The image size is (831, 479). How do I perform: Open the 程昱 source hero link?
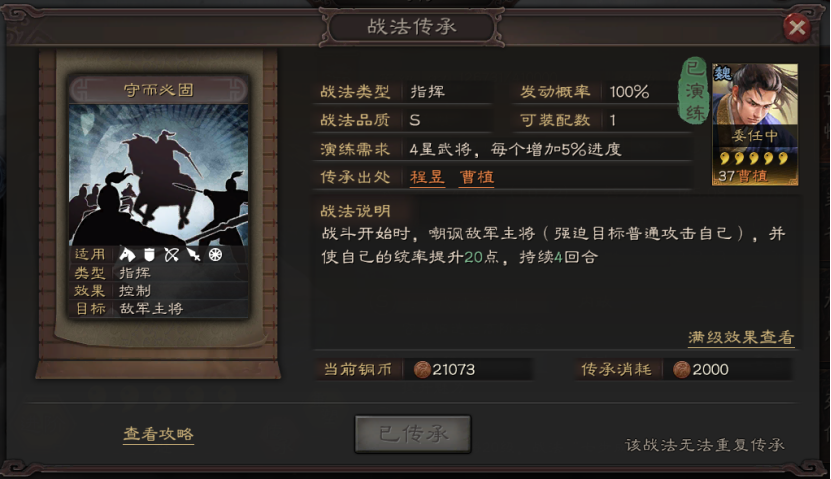click(427, 177)
